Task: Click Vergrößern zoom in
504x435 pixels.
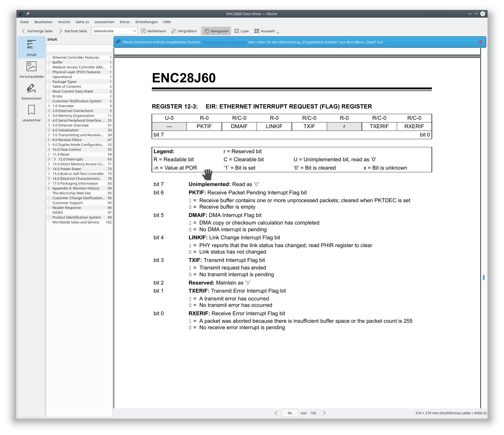Action: (x=184, y=31)
